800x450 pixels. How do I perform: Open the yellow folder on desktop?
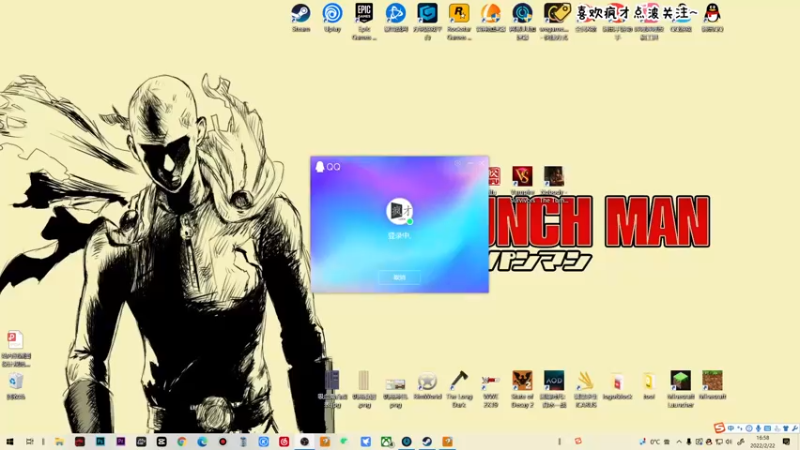tap(649, 385)
